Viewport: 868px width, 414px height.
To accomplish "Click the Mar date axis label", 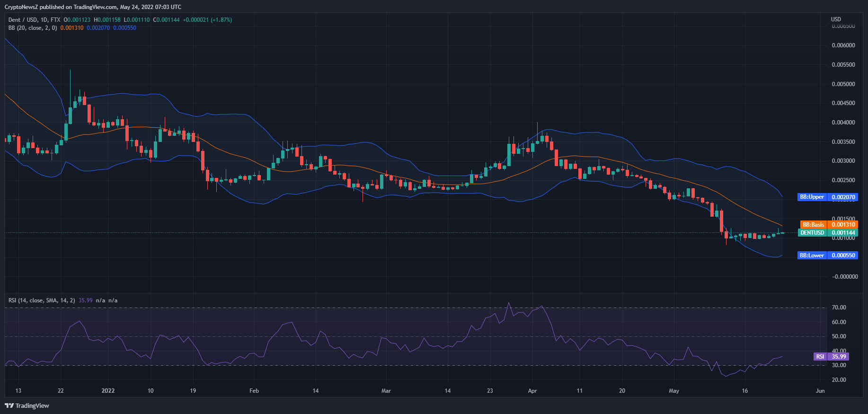I will (386, 391).
